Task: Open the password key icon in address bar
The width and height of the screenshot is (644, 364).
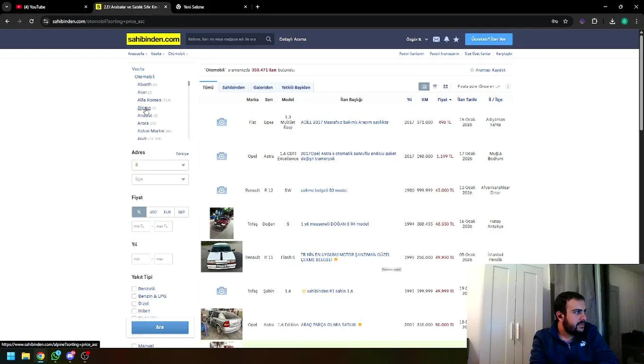Action: tap(555, 21)
